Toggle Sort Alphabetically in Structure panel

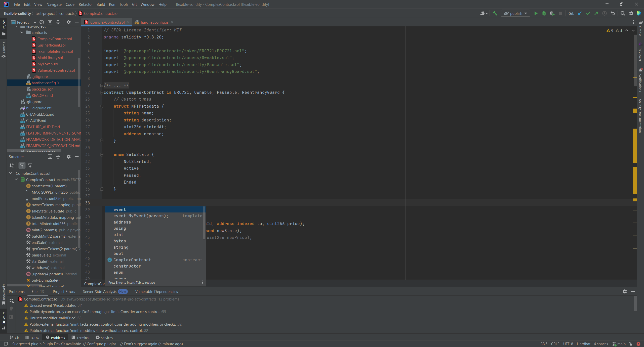click(12, 165)
